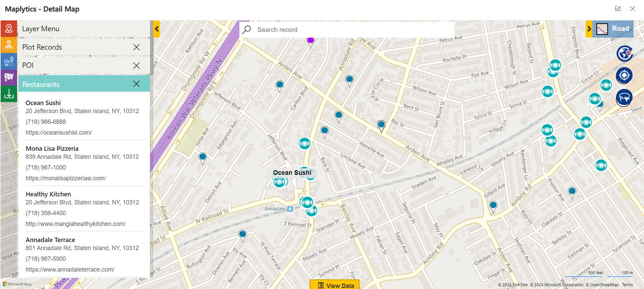
Task: Open the blue route planning sidebar icon
Action: [x=9, y=61]
